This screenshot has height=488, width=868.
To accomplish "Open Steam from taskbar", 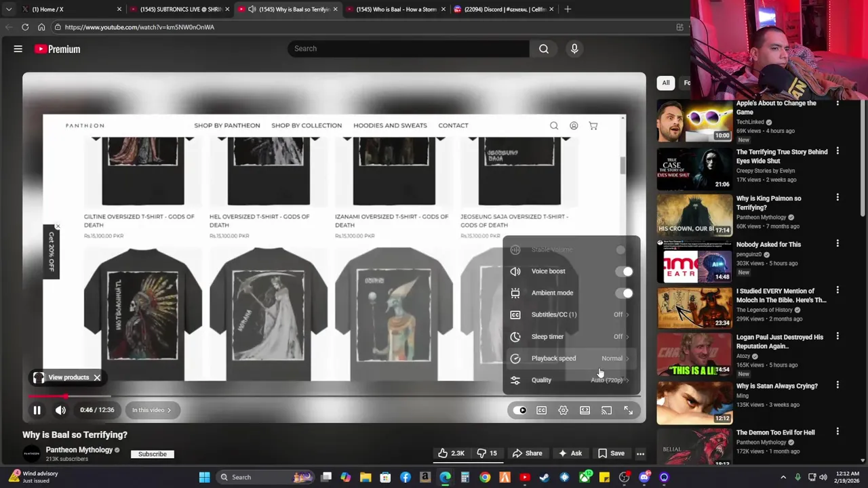I will [x=544, y=477].
